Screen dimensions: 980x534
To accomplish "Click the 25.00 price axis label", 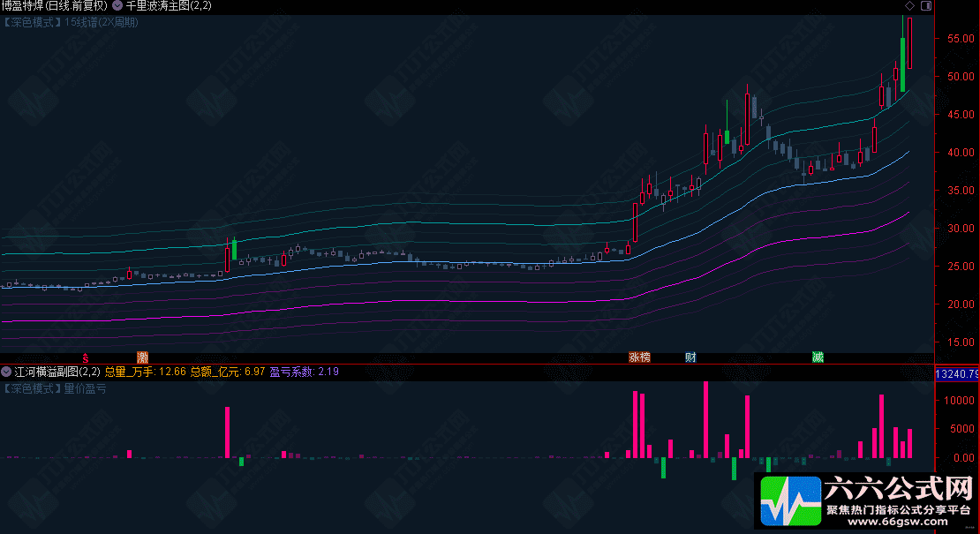I will 961,267.
